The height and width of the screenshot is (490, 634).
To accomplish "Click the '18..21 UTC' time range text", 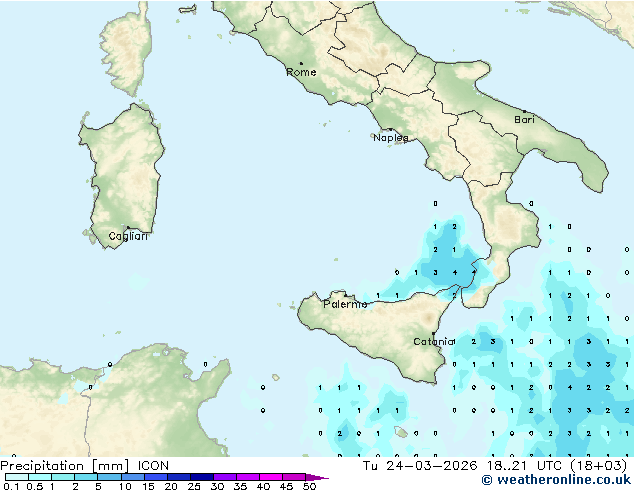I will [x=524, y=466].
